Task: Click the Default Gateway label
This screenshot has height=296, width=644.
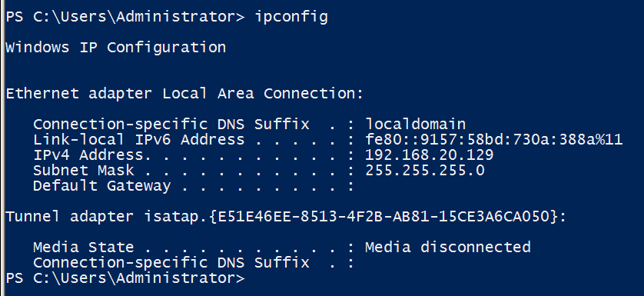Action: point(102,186)
